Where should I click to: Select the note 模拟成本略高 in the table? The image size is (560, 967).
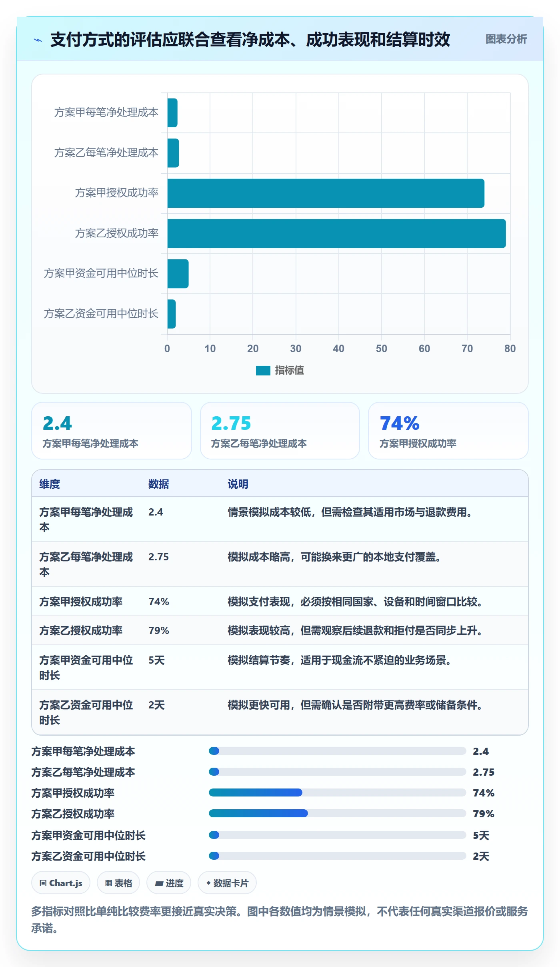(x=334, y=557)
